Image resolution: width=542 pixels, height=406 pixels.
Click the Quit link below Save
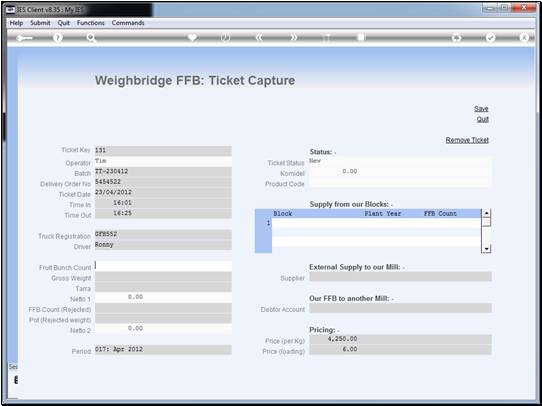[483, 120]
